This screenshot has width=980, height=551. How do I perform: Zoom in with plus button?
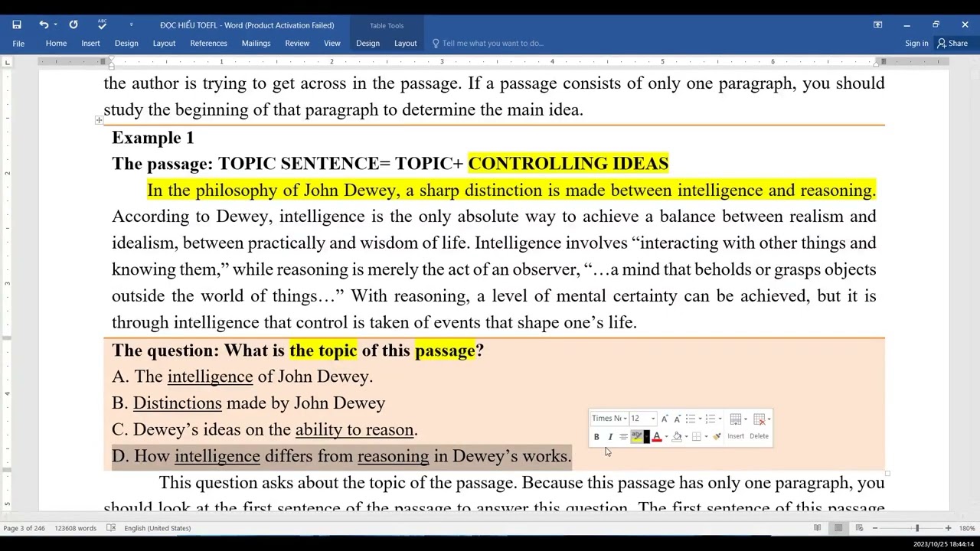(x=948, y=528)
